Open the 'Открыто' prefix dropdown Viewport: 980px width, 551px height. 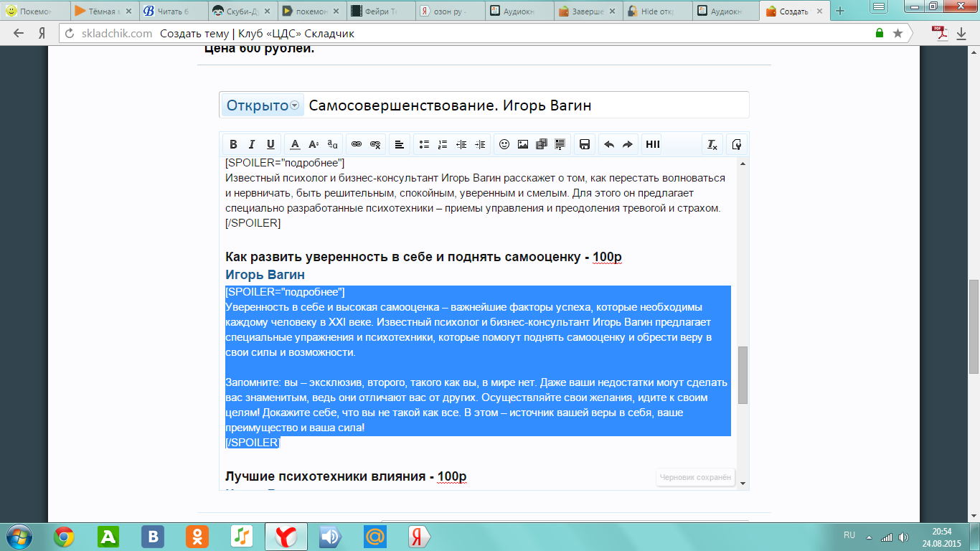(x=263, y=105)
